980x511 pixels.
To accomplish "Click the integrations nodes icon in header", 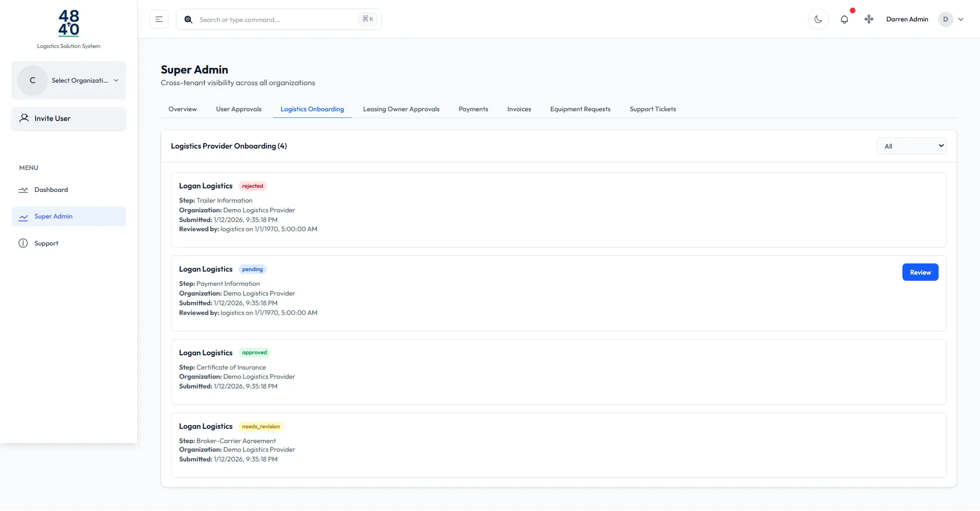I will point(869,19).
